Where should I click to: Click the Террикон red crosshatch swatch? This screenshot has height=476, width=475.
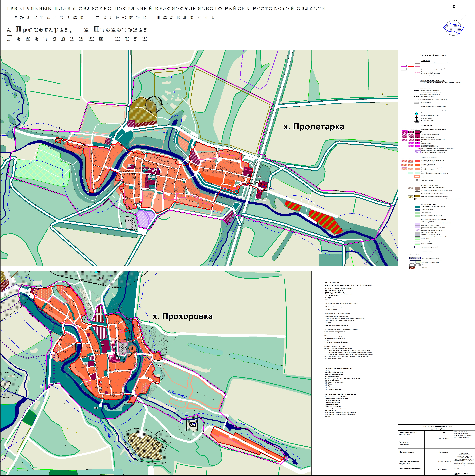(412, 268)
